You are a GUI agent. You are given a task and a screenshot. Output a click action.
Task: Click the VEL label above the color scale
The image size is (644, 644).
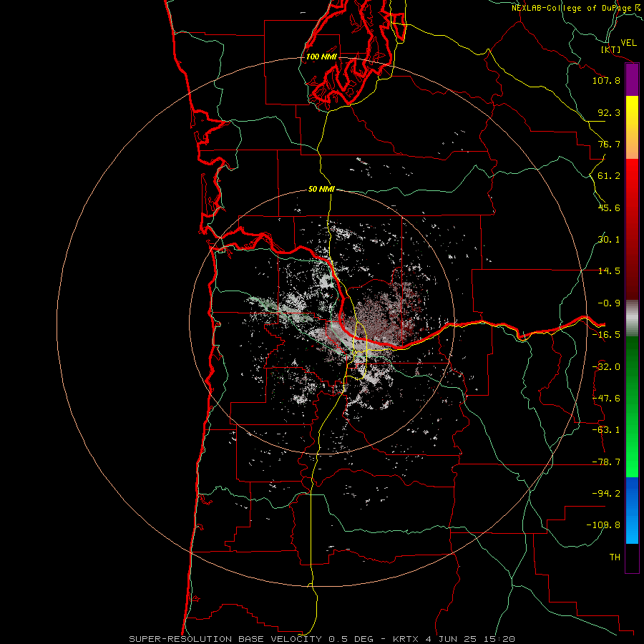(629, 43)
